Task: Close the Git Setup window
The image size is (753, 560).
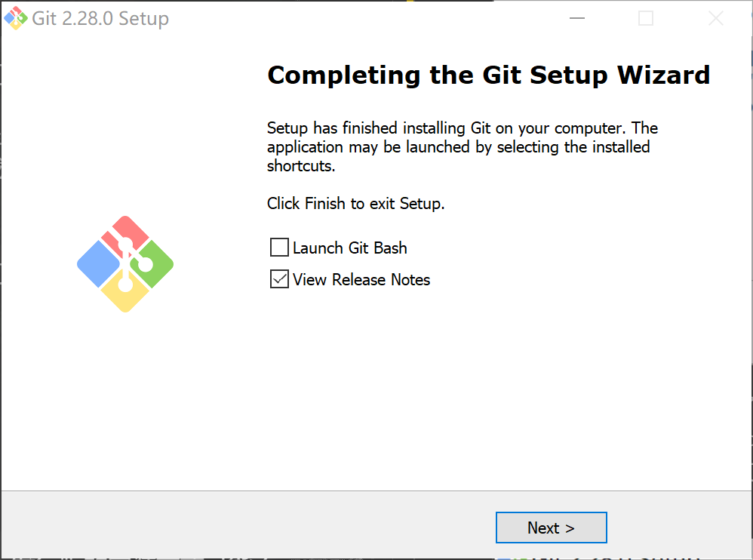Action: pos(715,17)
